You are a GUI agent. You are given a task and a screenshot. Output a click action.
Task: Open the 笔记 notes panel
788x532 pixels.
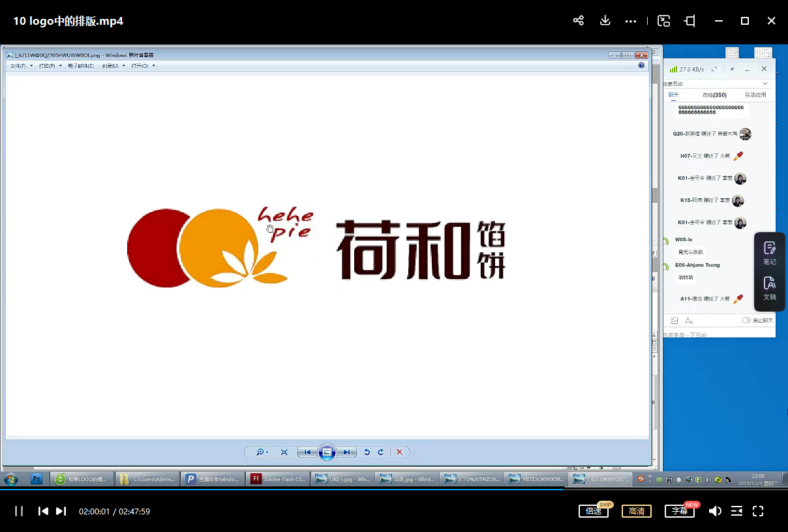pyautogui.click(x=770, y=254)
